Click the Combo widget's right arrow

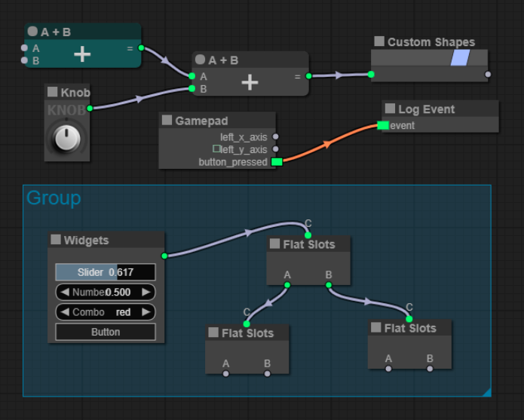coord(146,312)
